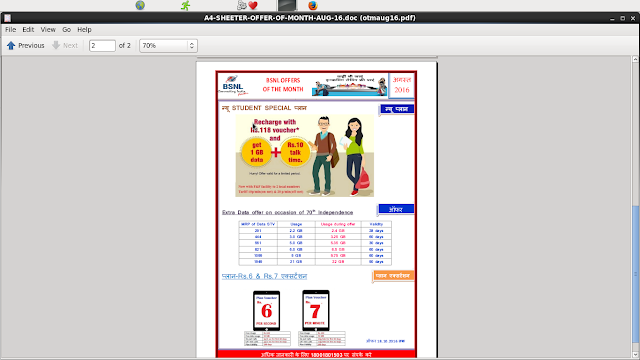This screenshot has width=640, height=360.
Task: Open the View menu
Action: point(48,29)
